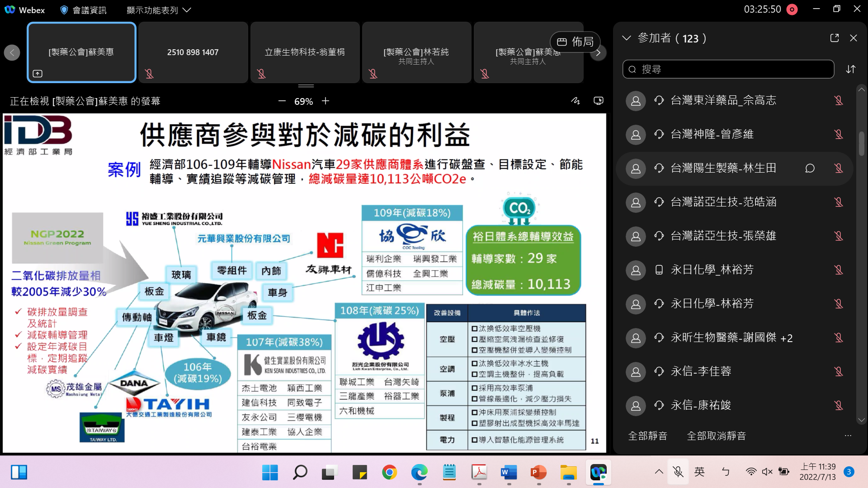Toggle mute for 台灣諾亞生技-張榮雄

point(839,236)
